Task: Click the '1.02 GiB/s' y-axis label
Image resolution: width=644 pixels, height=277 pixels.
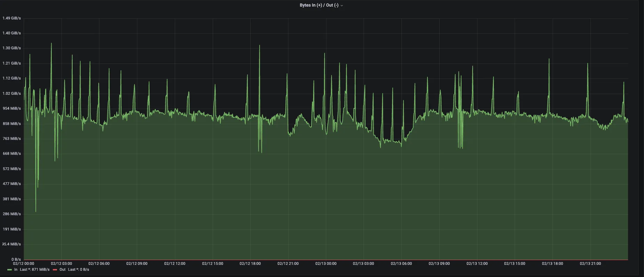Action: pyautogui.click(x=11, y=93)
